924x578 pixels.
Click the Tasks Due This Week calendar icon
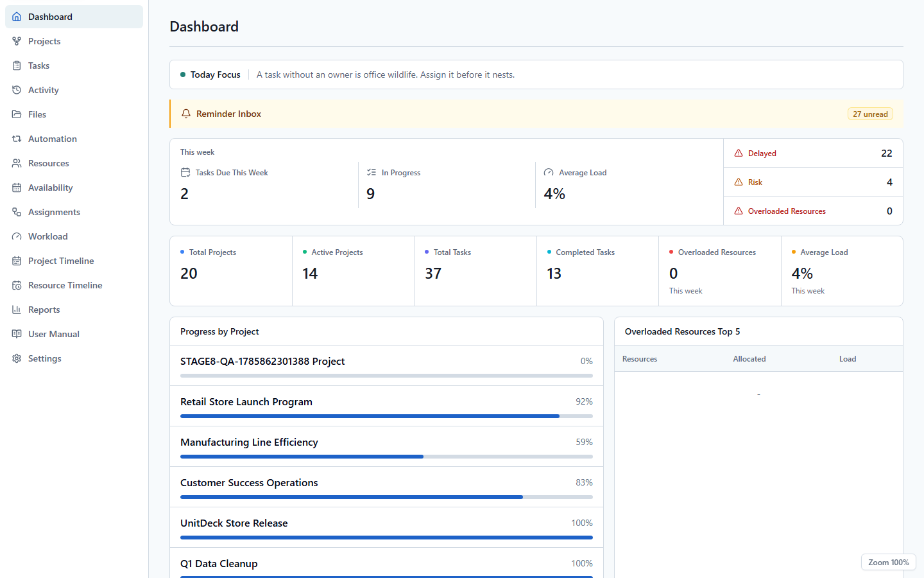click(185, 172)
